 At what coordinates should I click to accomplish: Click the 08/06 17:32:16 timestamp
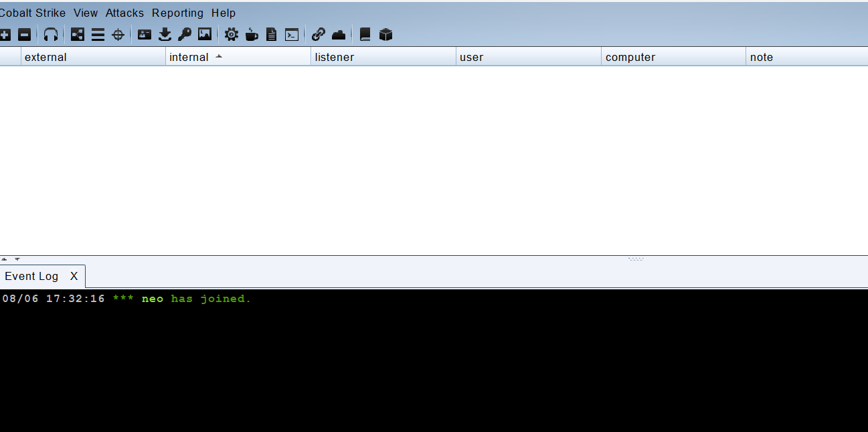54,299
